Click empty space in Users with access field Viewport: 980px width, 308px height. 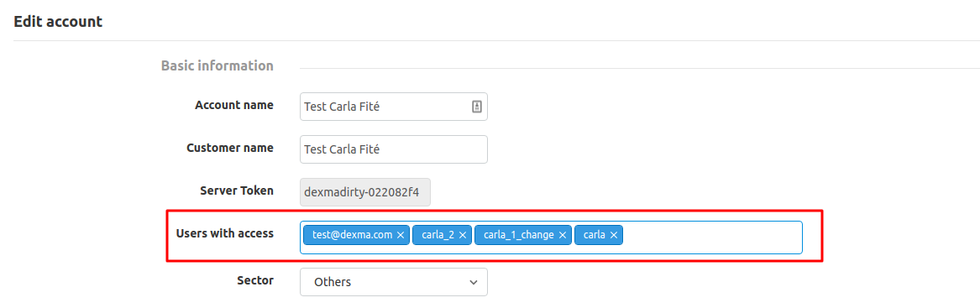(x=712, y=238)
